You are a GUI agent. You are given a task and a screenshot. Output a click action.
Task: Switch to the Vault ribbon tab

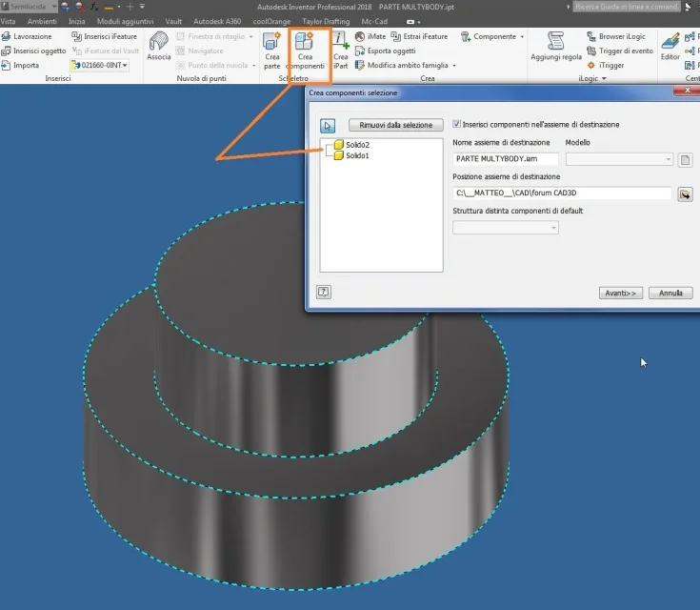(173, 22)
